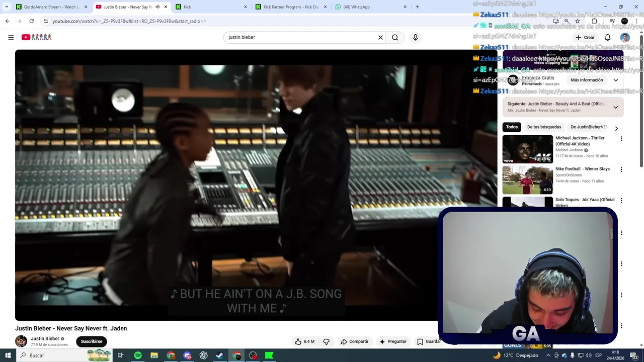Image resolution: width=644 pixels, height=362 pixels.
Task: Open the Chrome profile avatar
Action: (x=624, y=21)
